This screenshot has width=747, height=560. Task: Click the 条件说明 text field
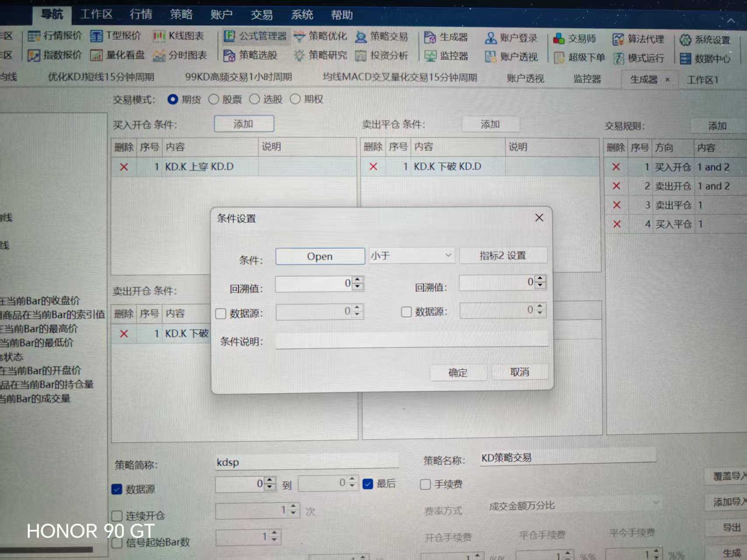click(412, 341)
